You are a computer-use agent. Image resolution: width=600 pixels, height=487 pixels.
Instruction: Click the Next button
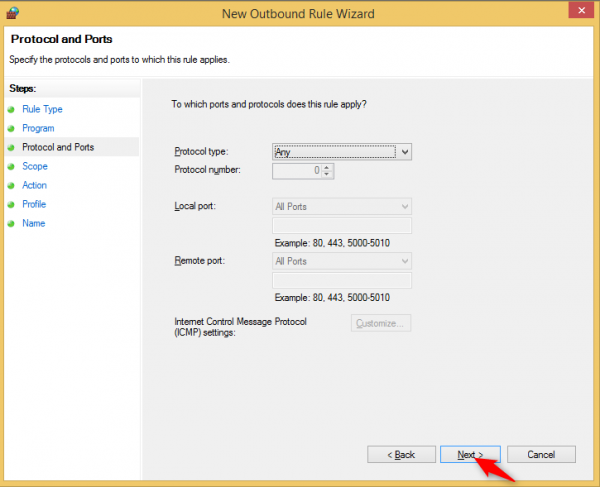470,455
